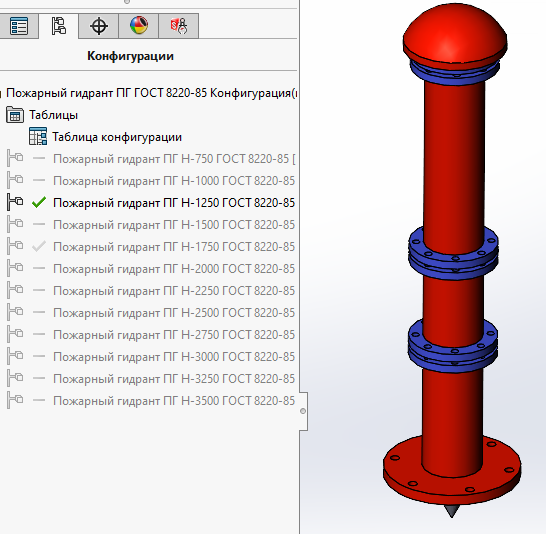Click configuration icon of Н-3500 row
This screenshot has height=534, width=546.
click(15, 400)
